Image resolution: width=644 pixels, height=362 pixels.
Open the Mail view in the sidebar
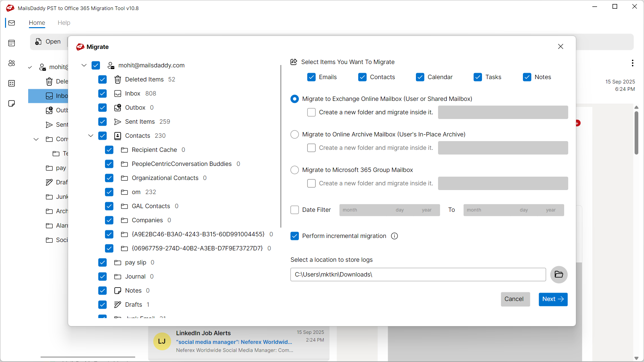pos(12,23)
